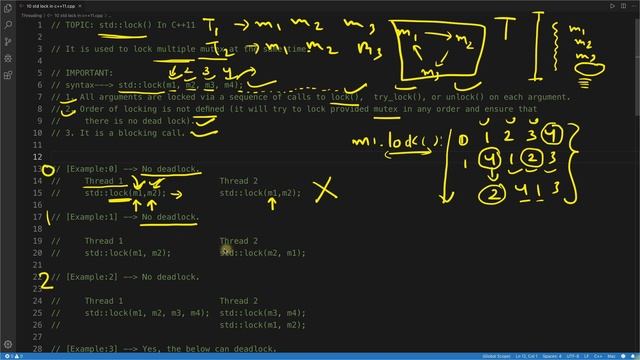Open the Manage gear icon in the activity bar
Image resolution: width=640 pixels, height=360 pixels.
[x=8, y=344]
